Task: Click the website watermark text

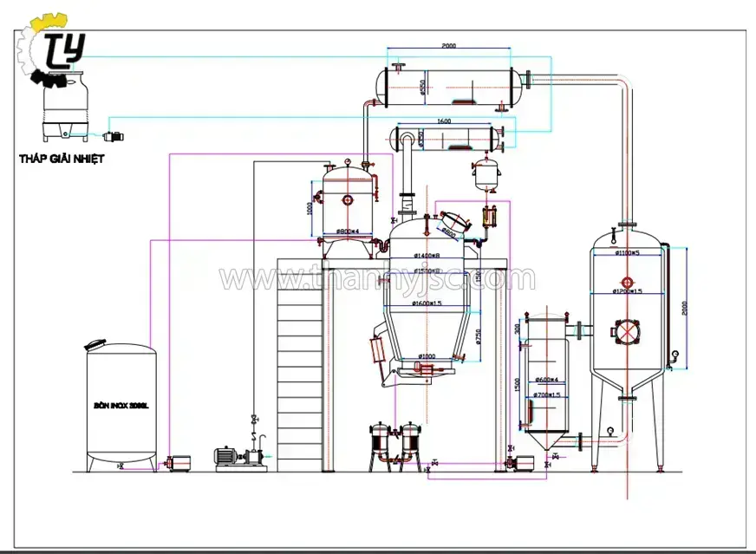Action: [x=377, y=279]
